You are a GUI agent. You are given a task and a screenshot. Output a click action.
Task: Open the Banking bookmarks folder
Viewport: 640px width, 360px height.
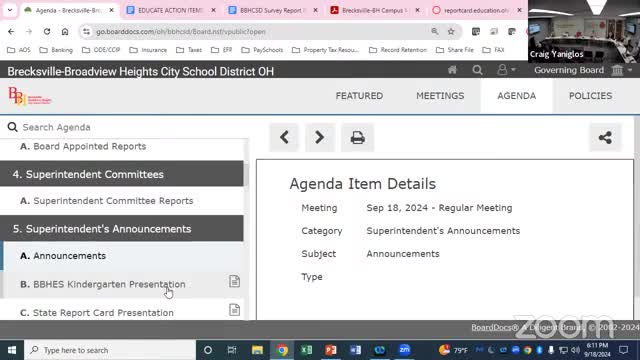[x=56, y=50]
